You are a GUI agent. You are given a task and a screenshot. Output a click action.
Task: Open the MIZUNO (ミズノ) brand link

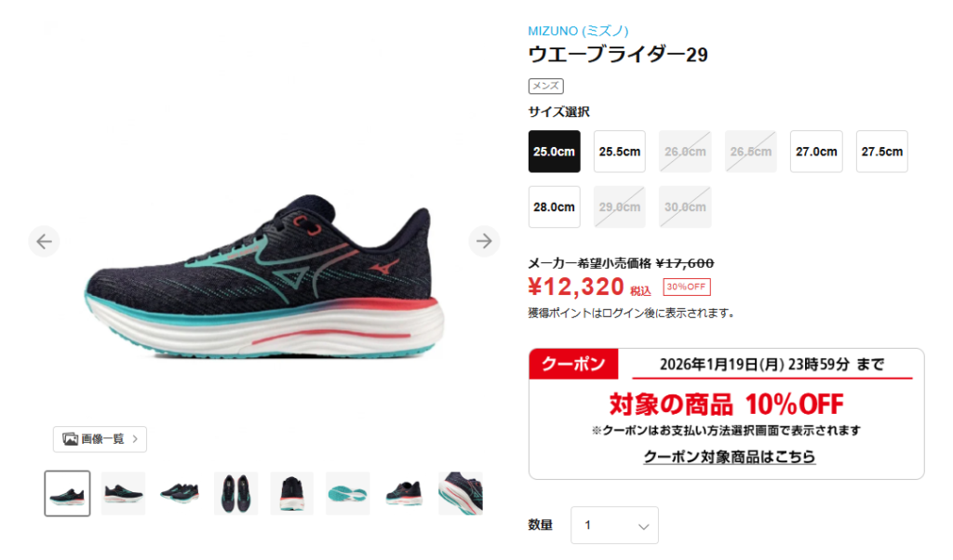(578, 31)
